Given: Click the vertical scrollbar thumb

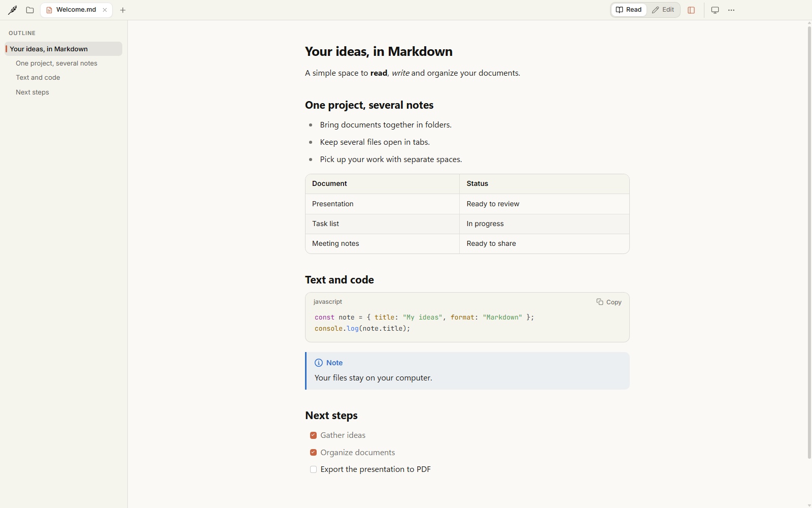Looking at the screenshot, I should (x=809, y=242).
